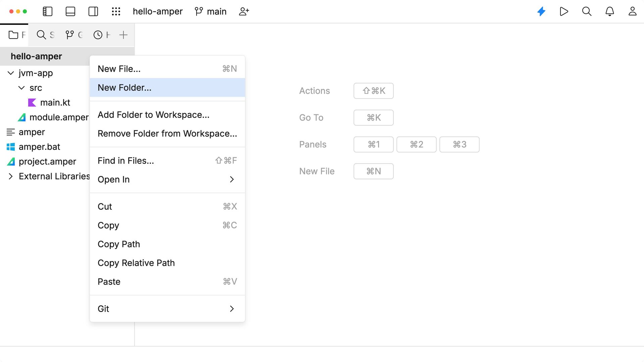Toggle the bottom panel icon
This screenshot has height=362, width=644.
coord(70,11)
